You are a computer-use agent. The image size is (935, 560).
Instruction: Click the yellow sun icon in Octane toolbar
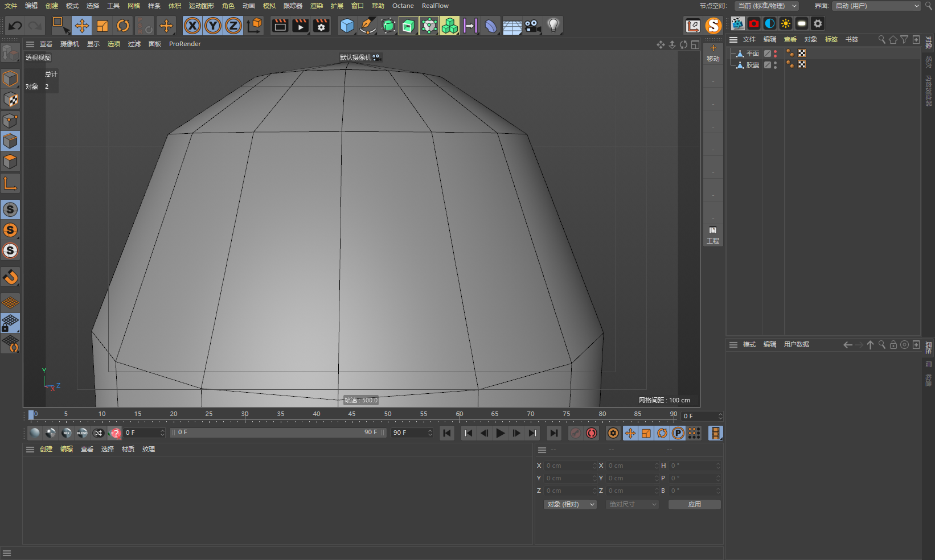[x=786, y=23]
